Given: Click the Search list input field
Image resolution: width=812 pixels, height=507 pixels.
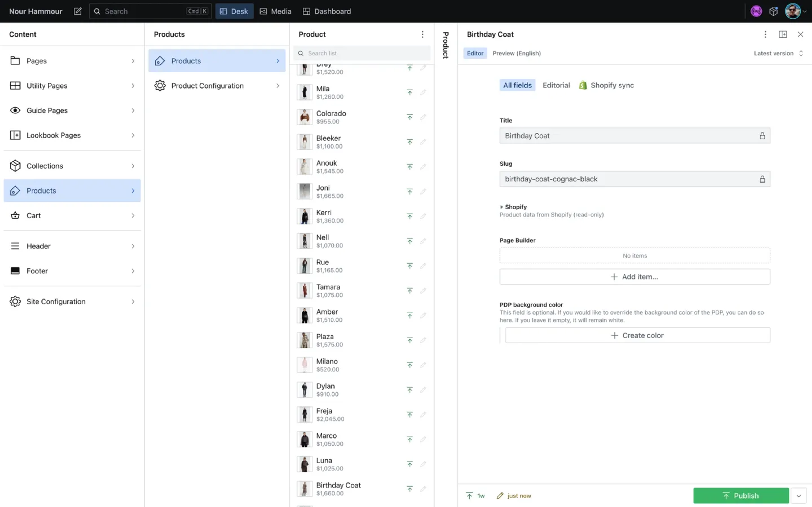Looking at the screenshot, I should pos(362,53).
